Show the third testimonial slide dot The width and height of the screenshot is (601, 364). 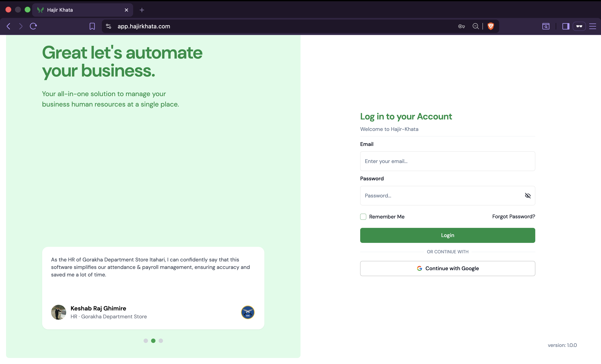[161, 341]
